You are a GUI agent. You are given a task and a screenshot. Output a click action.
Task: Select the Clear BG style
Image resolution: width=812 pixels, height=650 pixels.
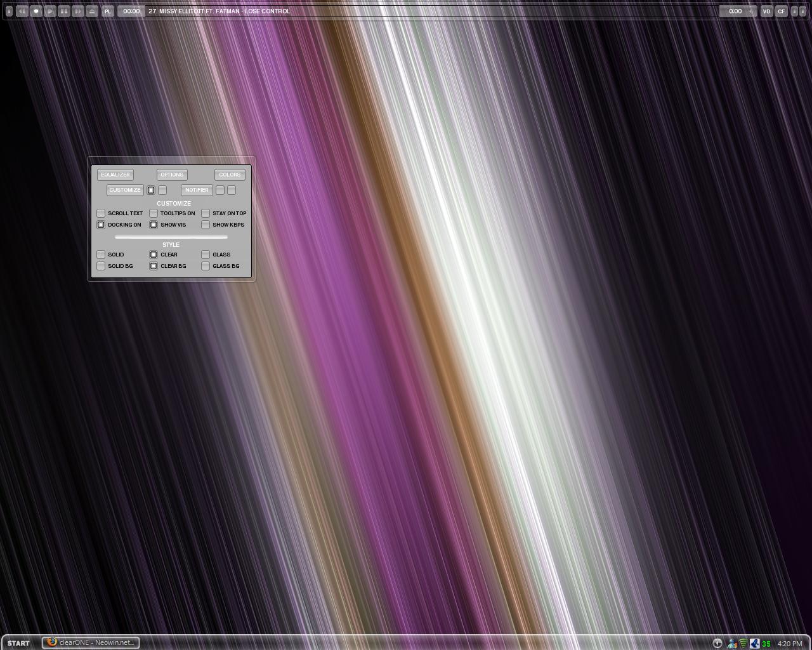154,266
